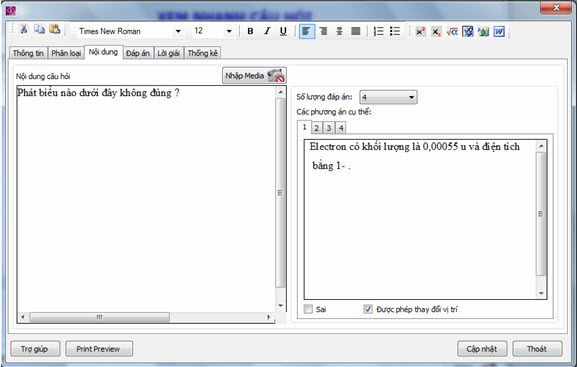Click answer box scrollbar down arrow
Viewport: 577px width, 367px height.
541,293
